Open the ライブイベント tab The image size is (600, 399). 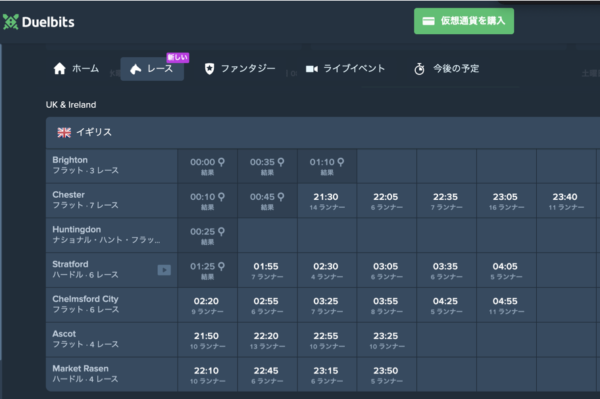pos(345,69)
